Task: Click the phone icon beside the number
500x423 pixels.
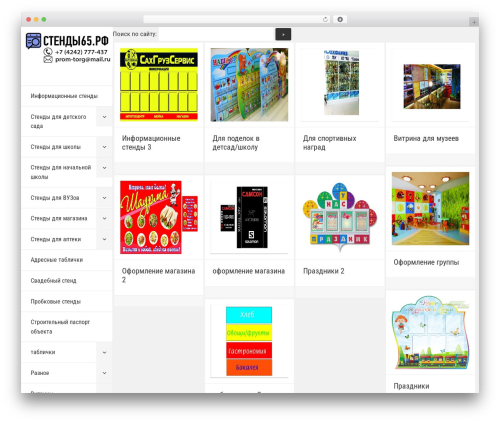Action: tap(48, 52)
